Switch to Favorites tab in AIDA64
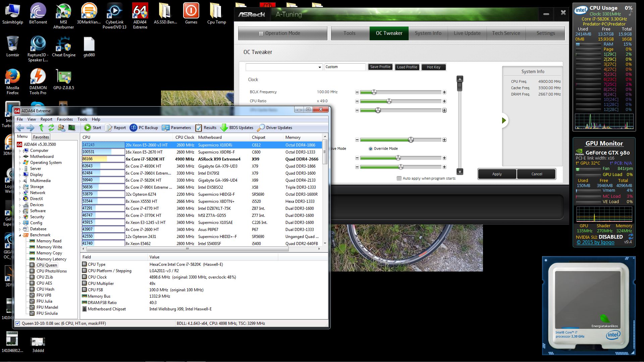Image resolution: width=644 pixels, height=362 pixels. click(41, 137)
